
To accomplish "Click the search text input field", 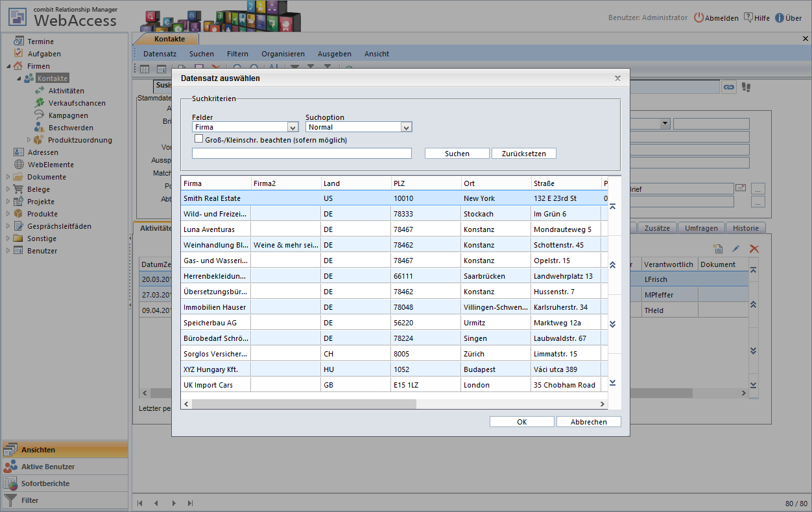I will coord(302,154).
